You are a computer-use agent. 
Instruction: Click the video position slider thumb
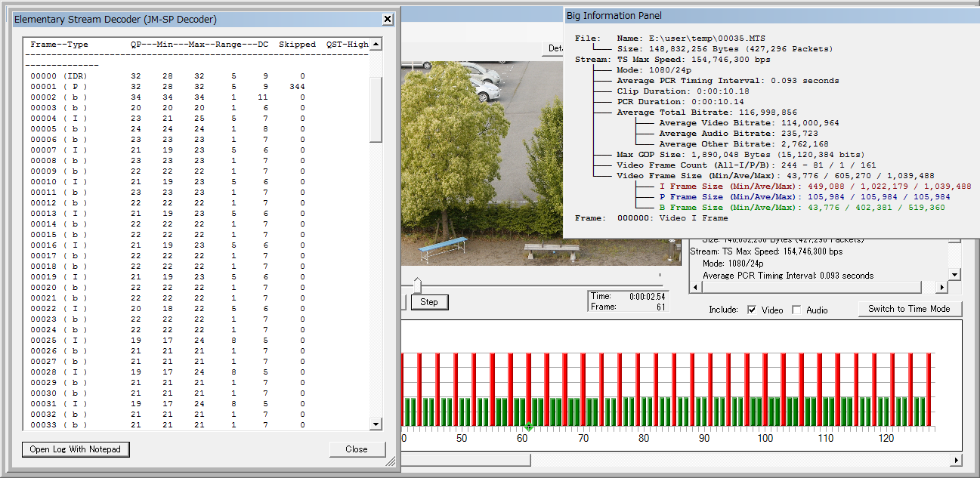[417, 285]
